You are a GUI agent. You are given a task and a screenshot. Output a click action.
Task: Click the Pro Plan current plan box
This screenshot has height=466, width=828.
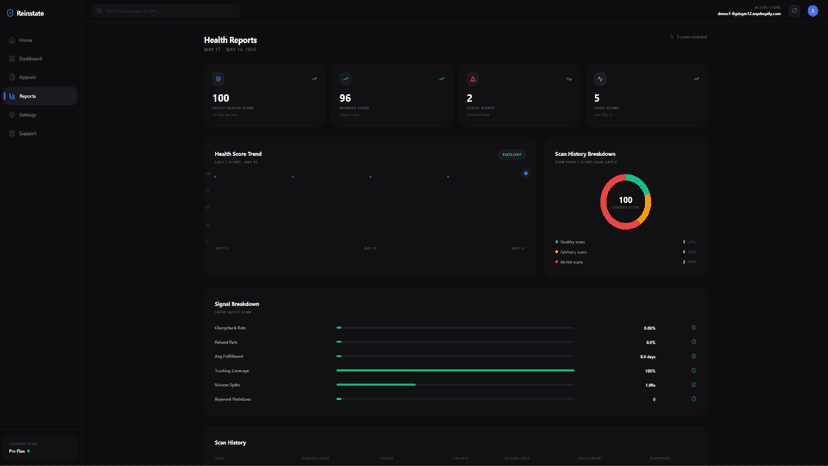coord(40,448)
